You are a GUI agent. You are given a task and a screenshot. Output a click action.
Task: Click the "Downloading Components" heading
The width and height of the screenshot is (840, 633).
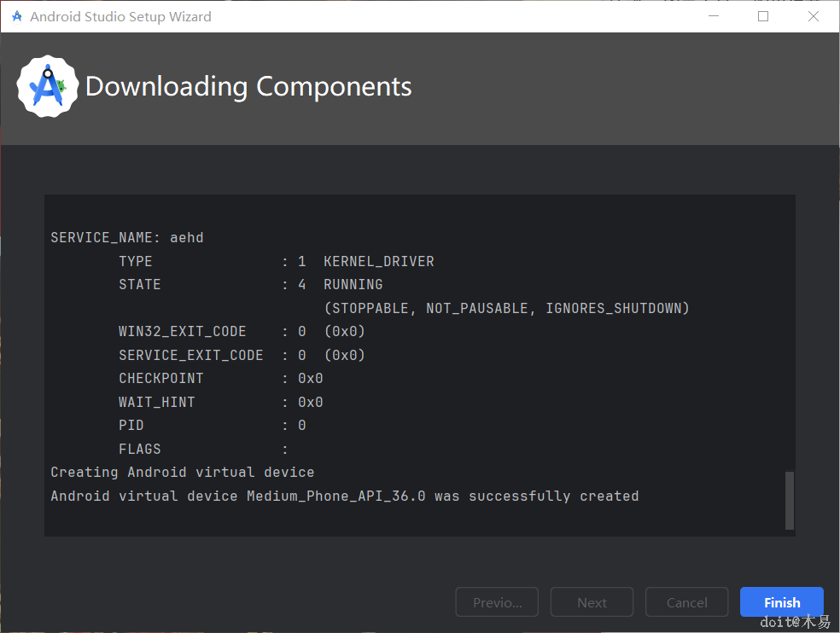(x=248, y=87)
